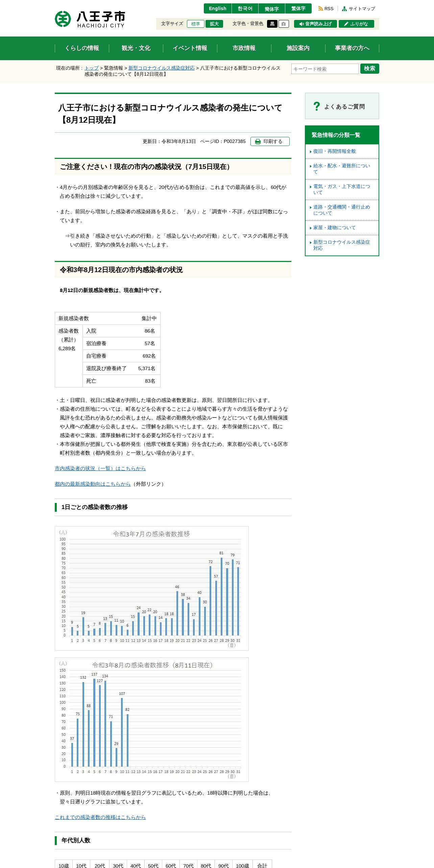Open the sitemap icon link
Screen dimensions: 434x868
pyautogui.click(x=344, y=9)
